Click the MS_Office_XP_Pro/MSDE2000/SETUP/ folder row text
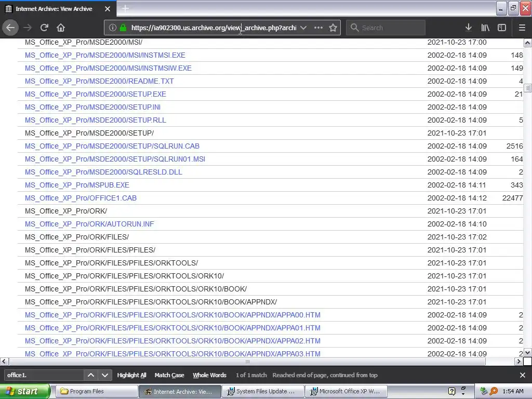Image resolution: width=532 pixels, height=399 pixels. [89, 133]
